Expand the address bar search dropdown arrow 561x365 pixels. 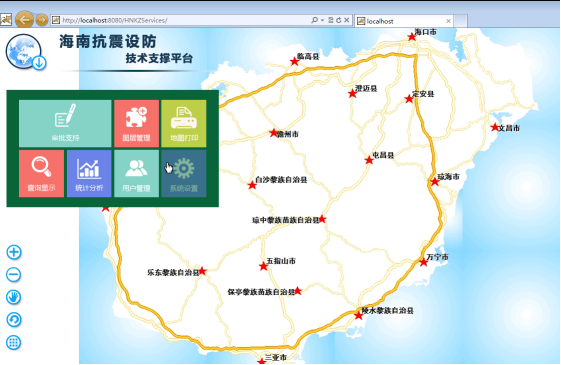point(322,20)
